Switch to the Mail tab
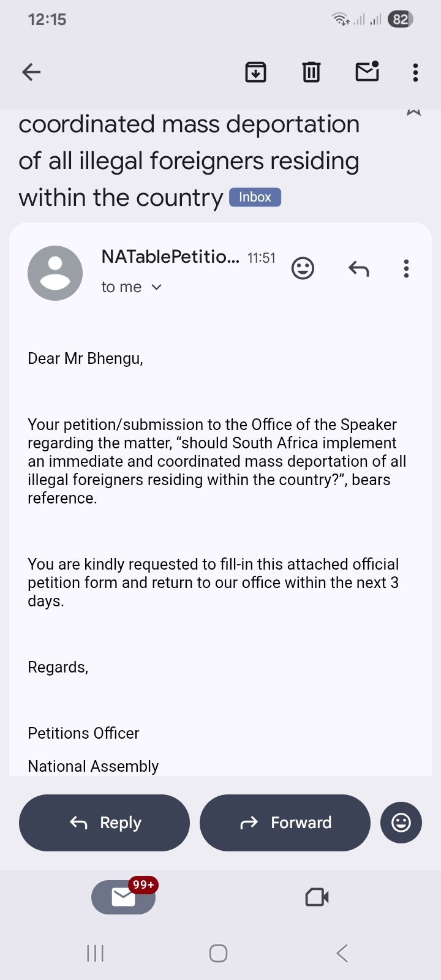The height and width of the screenshot is (980, 441). coord(123,897)
